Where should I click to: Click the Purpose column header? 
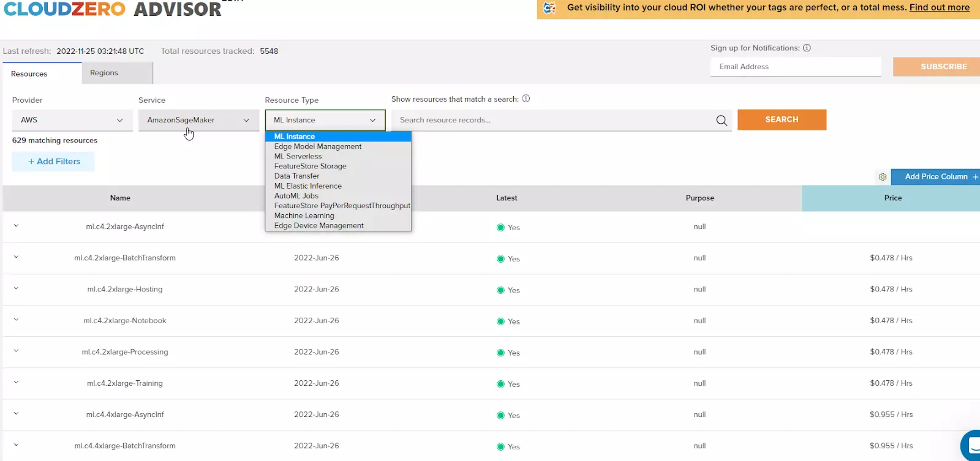point(700,198)
